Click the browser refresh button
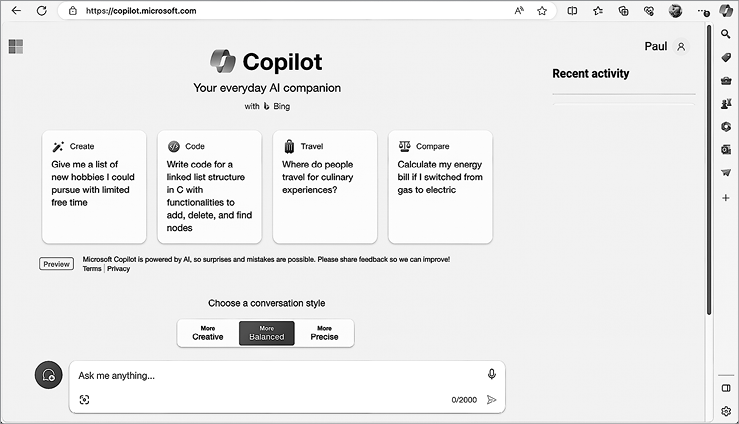The height and width of the screenshot is (424, 739). tap(41, 11)
